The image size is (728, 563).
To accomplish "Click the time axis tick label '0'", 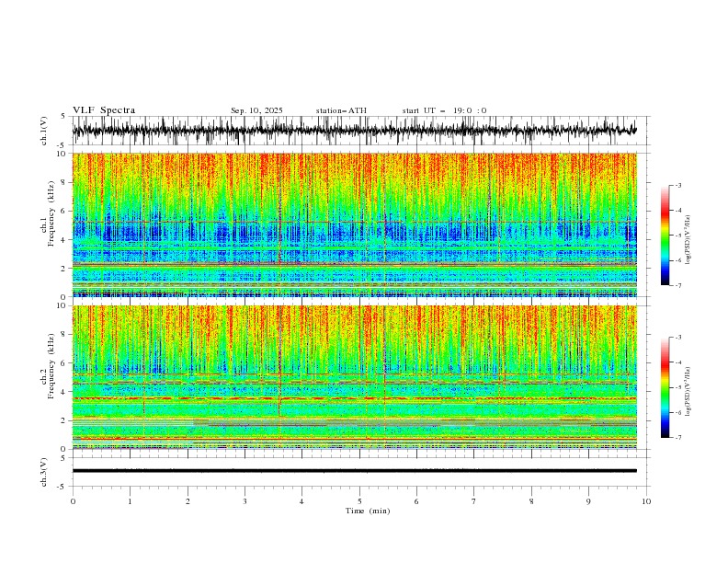I will coord(73,501).
